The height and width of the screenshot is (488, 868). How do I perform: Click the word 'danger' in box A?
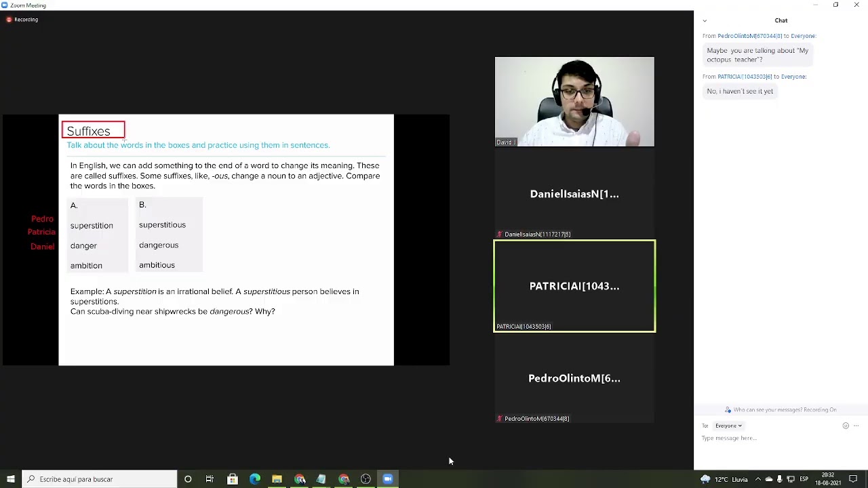pyautogui.click(x=83, y=246)
